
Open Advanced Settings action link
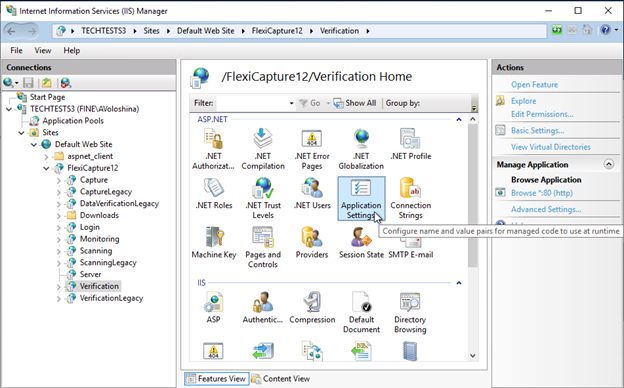pos(546,209)
